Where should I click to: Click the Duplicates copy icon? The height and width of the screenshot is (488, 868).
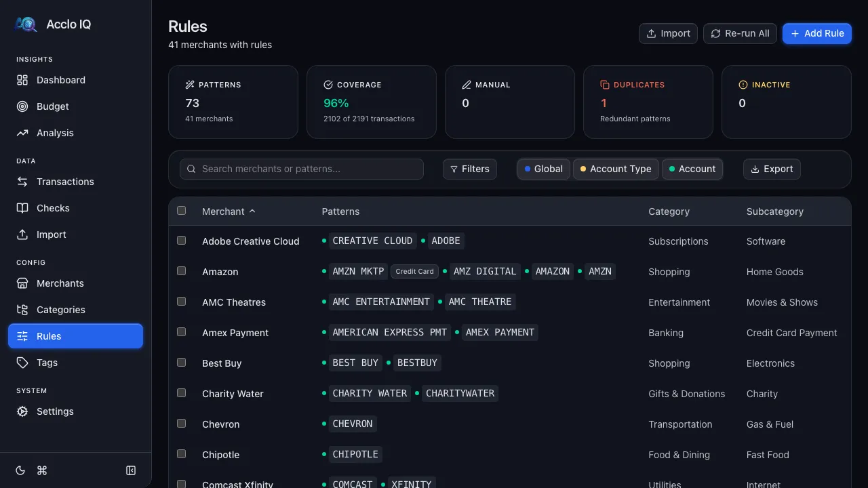[x=605, y=85]
